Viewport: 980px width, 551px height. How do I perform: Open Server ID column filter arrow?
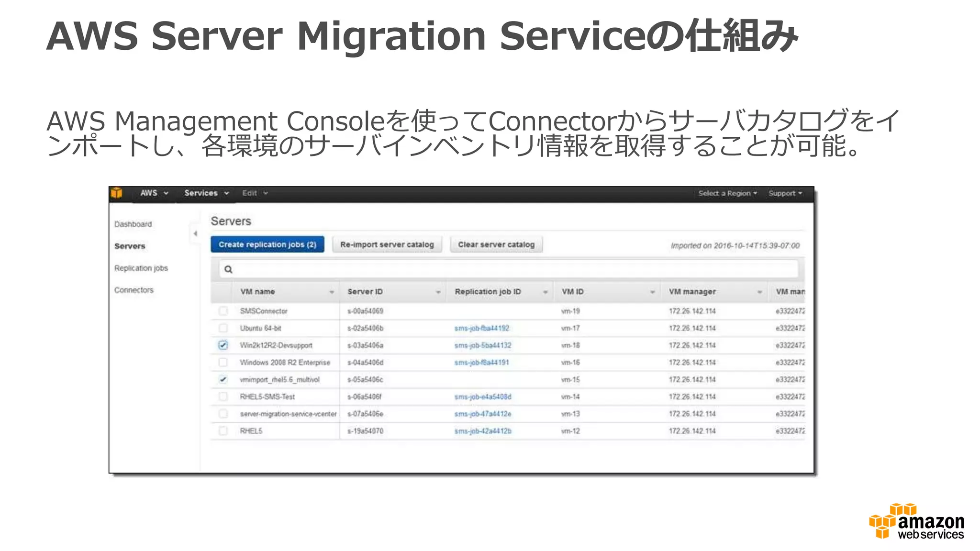(x=438, y=292)
